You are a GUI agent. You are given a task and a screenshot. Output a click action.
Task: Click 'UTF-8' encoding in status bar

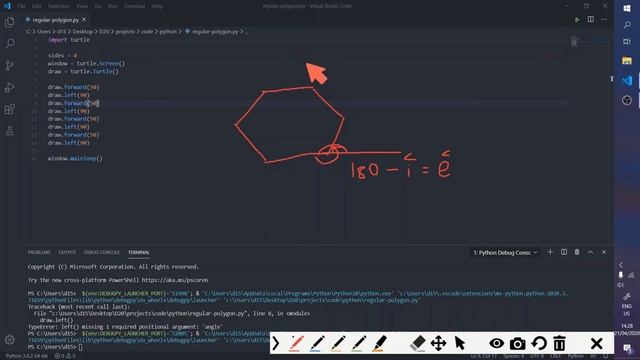coord(537,356)
